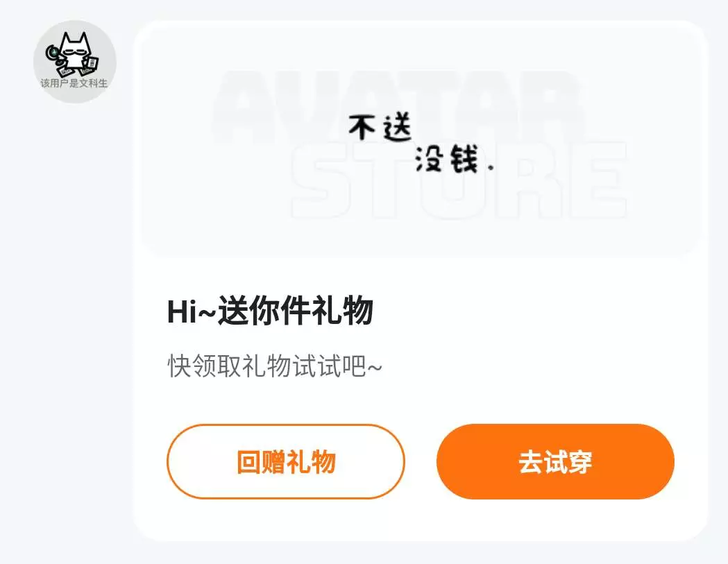Click the 试穿 characters on the orange button
This screenshot has height=564, width=728.
click(x=568, y=462)
